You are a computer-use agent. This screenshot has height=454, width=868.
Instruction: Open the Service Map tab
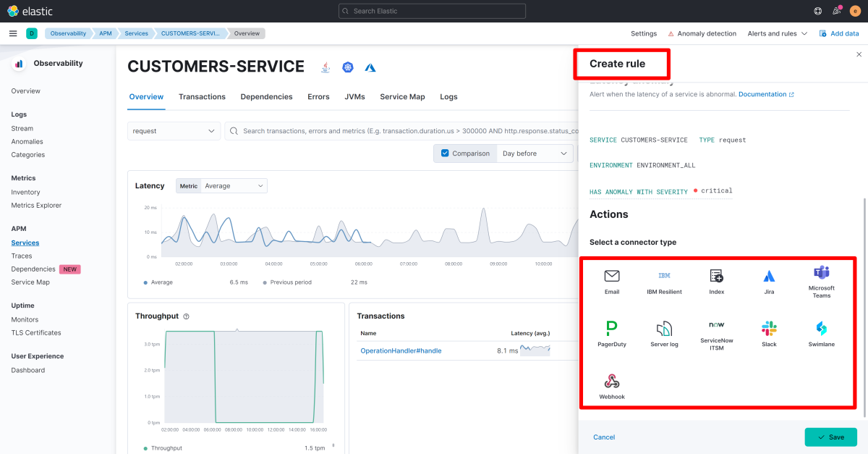(402, 97)
